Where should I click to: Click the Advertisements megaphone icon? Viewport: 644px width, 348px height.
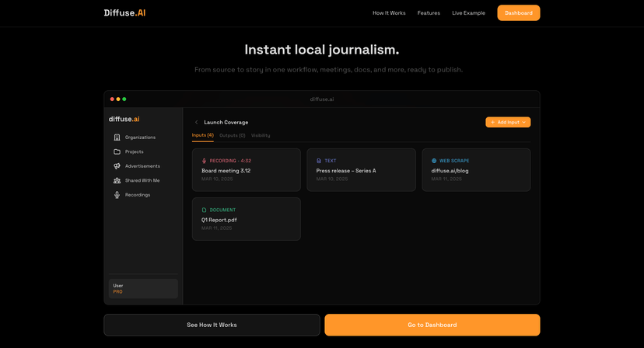coord(117,166)
